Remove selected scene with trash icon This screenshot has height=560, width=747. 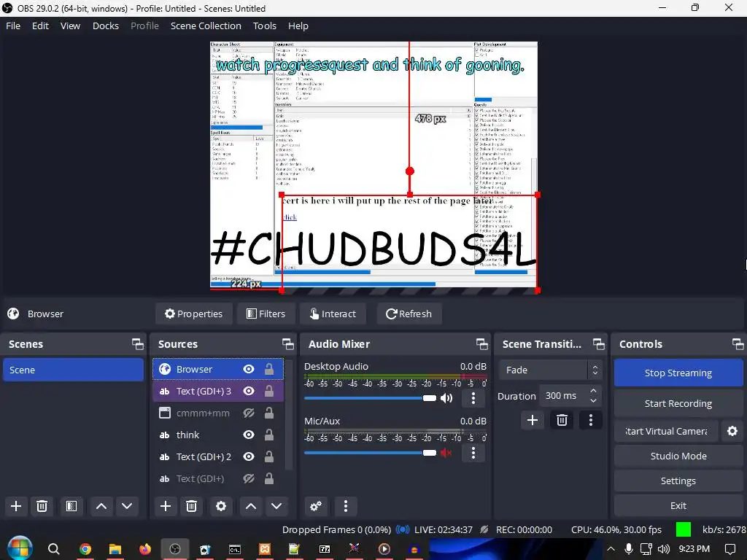pos(42,506)
